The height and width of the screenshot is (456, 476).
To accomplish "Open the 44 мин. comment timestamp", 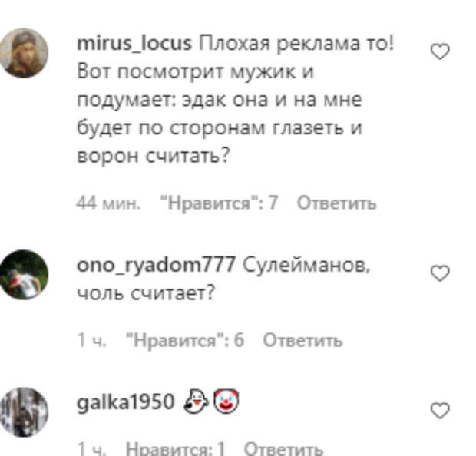I will pos(109,203).
